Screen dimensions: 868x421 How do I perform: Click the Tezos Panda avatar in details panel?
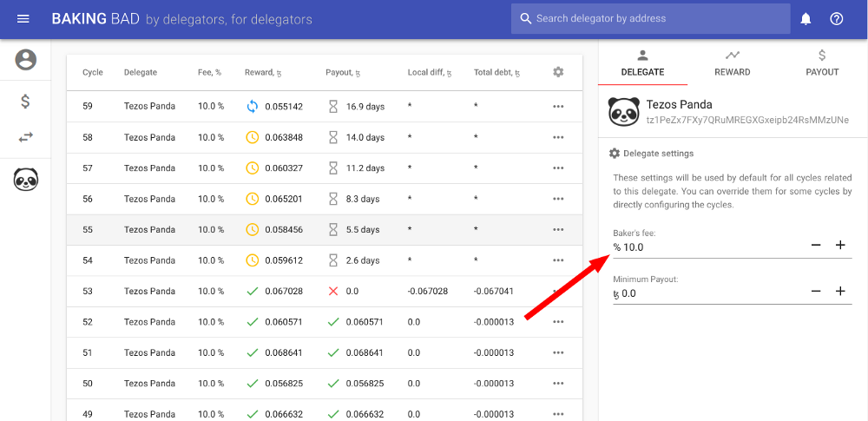point(624,112)
